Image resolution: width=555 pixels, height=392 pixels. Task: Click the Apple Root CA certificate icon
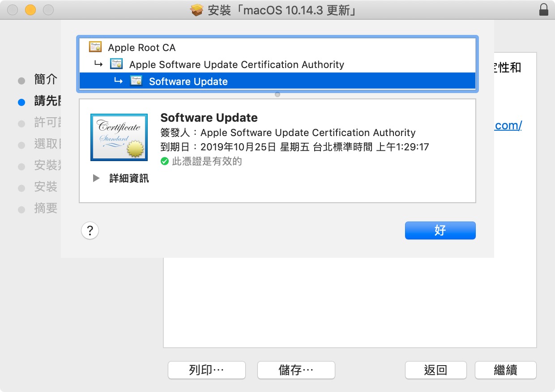tap(95, 47)
